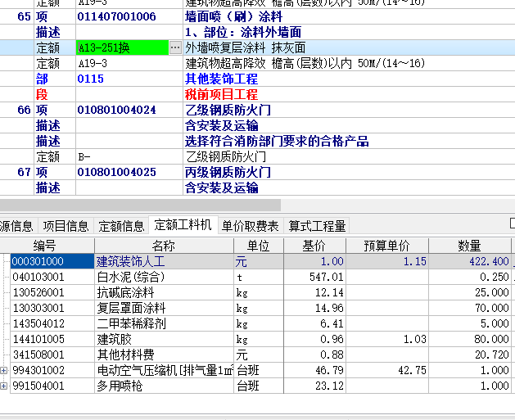Click the 数量 column header
Image resolution: width=515 pixels, height=420 pixels.
[470, 246]
